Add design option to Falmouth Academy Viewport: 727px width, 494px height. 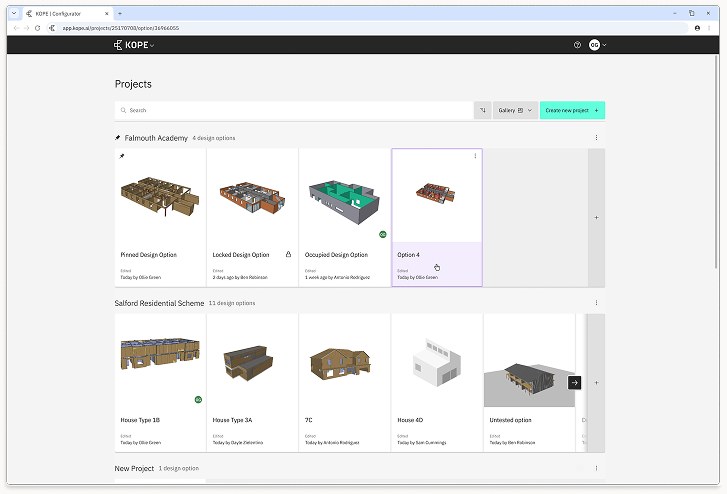pyautogui.click(x=596, y=218)
